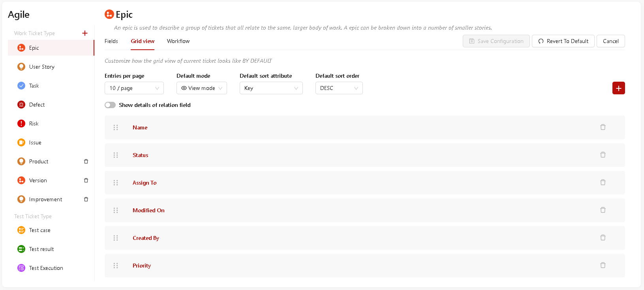Remove the Assign To column
The height and width of the screenshot is (290, 644).
603,182
